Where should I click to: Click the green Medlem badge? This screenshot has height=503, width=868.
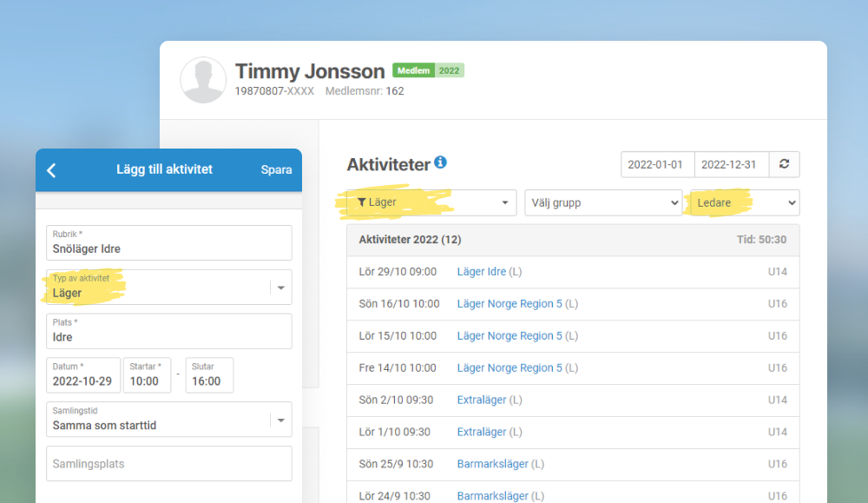tap(413, 70)
